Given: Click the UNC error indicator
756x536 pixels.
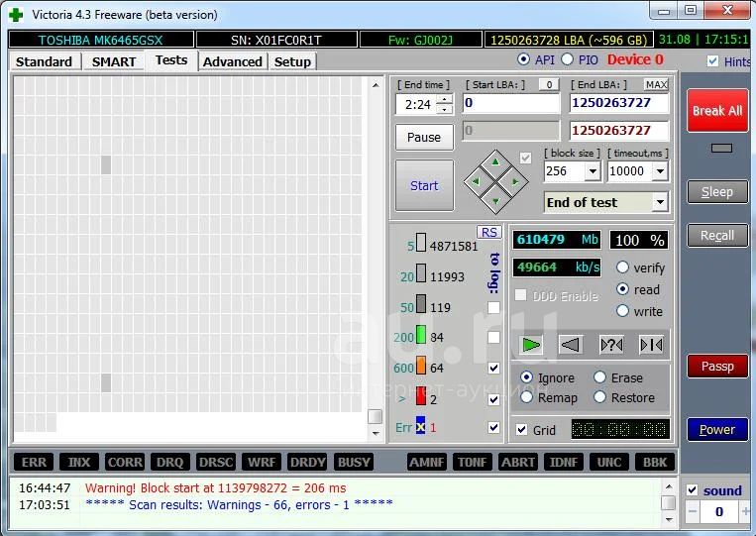Looking at the screenshot, I should [x=609, y=463].
